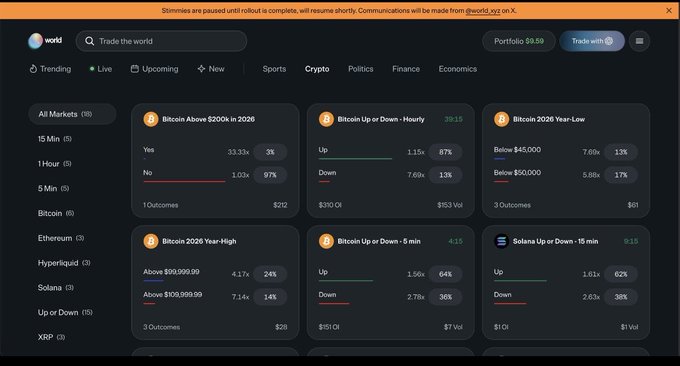The image size is (680, 366).
Task: Switch to the Crypto tab
Action: [x=317, y=69]
